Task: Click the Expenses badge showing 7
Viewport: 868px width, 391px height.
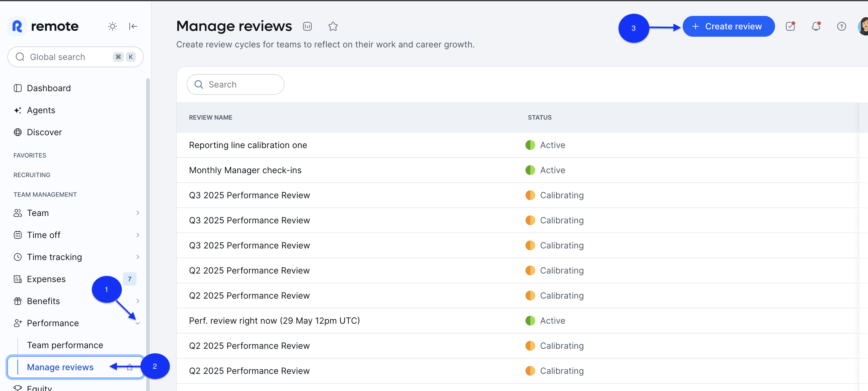Action: [129, 279]
